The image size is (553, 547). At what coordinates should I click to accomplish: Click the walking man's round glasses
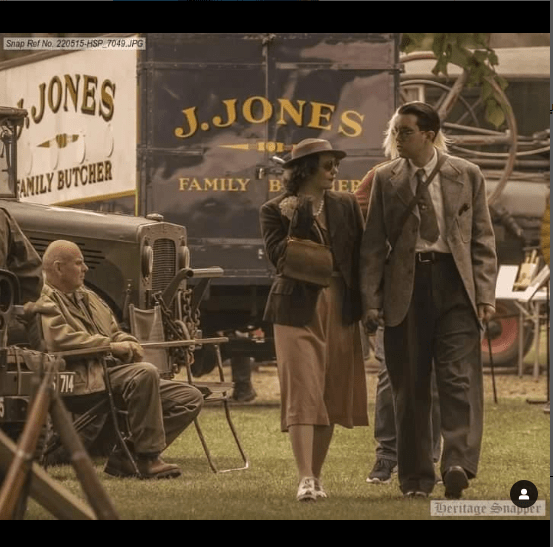point(405,133)
